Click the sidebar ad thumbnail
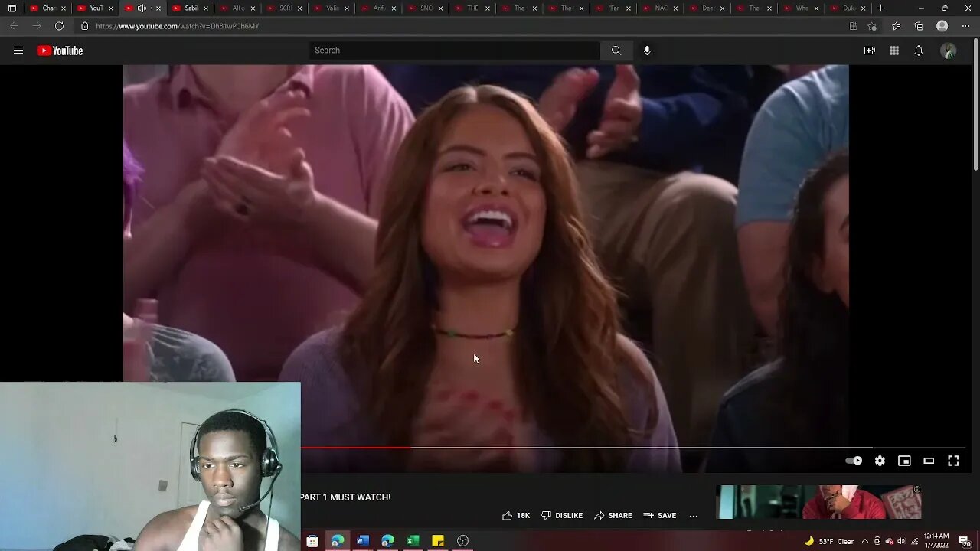 pyautogui.click(x=818, y=503)
